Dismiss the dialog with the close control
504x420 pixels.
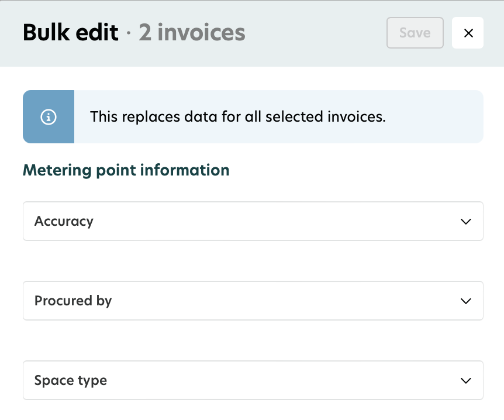point(468,33)
